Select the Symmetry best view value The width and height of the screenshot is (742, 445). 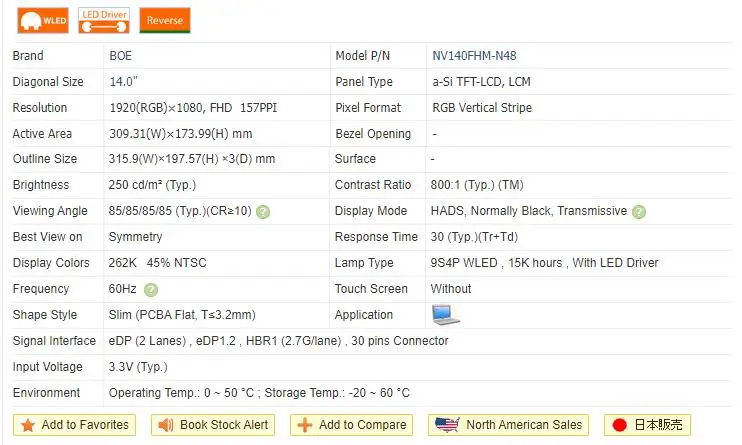point(135,237)
